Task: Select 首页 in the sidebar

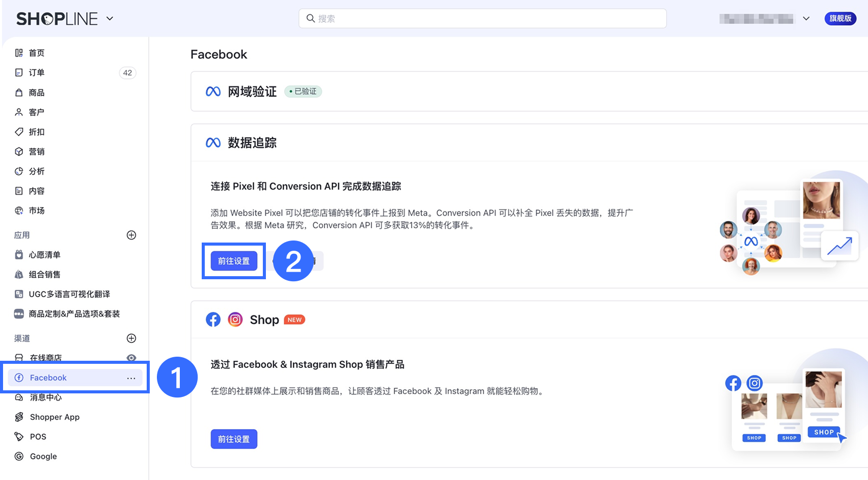Action: (x=37, y=53)
